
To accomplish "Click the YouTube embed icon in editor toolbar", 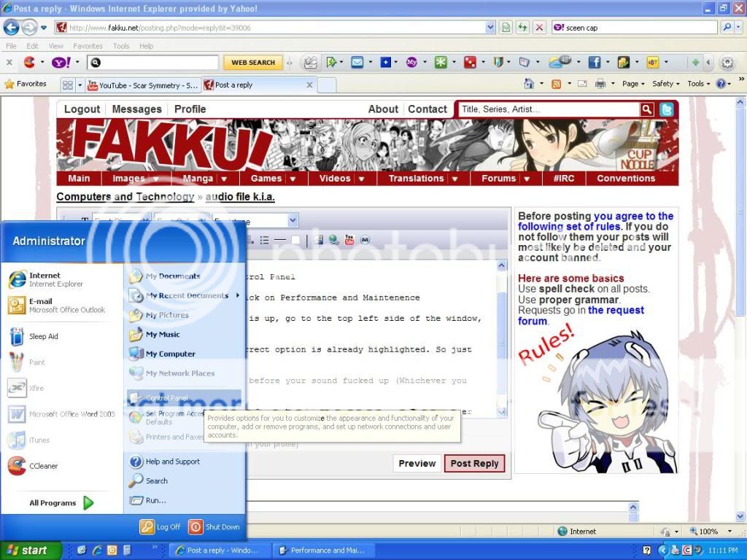I will coord(349,240).
